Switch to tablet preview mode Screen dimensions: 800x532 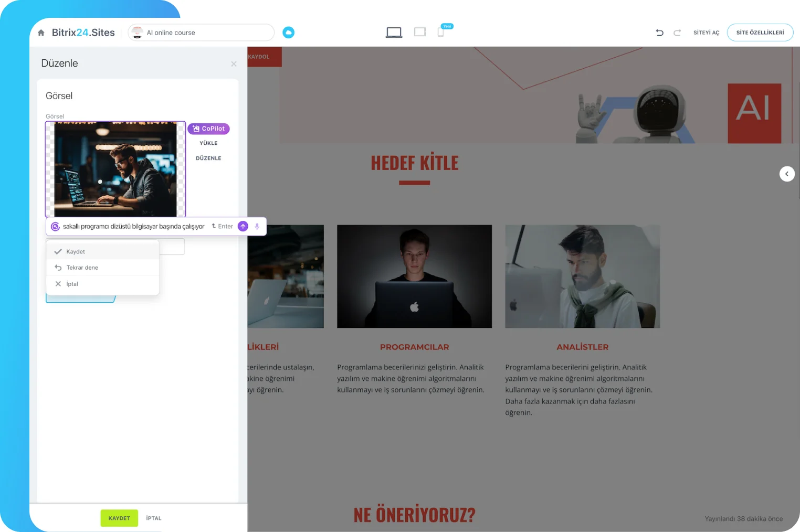pyautogui.click(x=419, y=32)
